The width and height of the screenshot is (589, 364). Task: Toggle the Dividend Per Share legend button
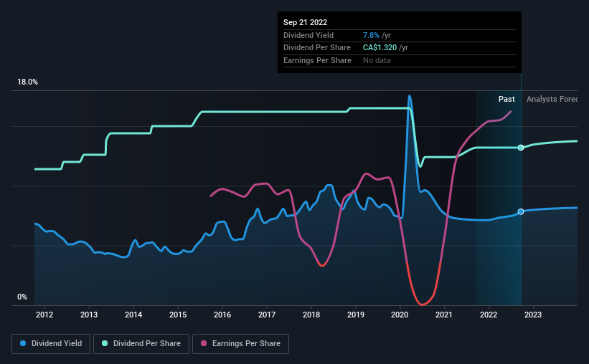click(141, 344)
